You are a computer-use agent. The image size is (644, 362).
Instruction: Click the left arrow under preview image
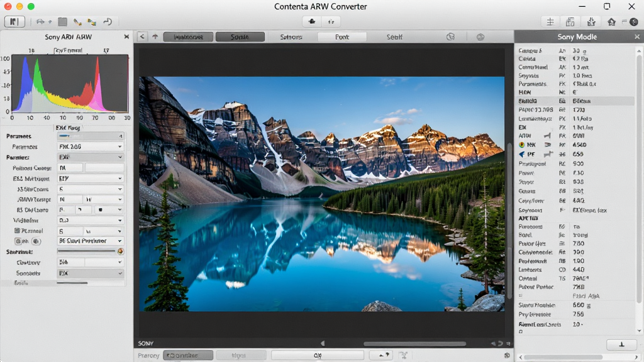tap(323, 343)
